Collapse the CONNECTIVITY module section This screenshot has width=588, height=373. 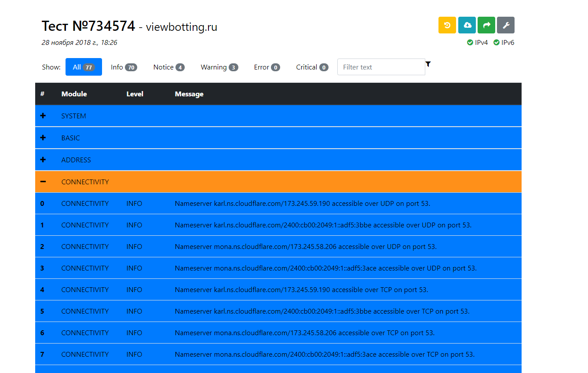pyautogui.click(x=43, y=182)
